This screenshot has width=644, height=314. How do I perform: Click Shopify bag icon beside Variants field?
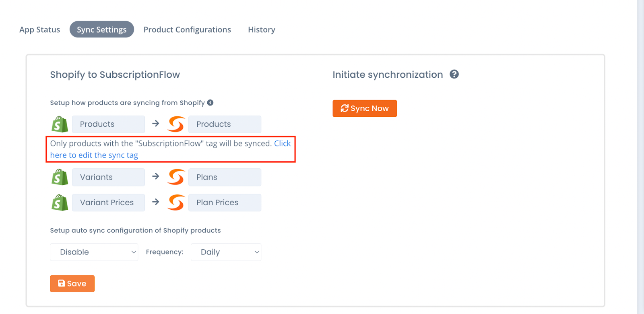60,177
